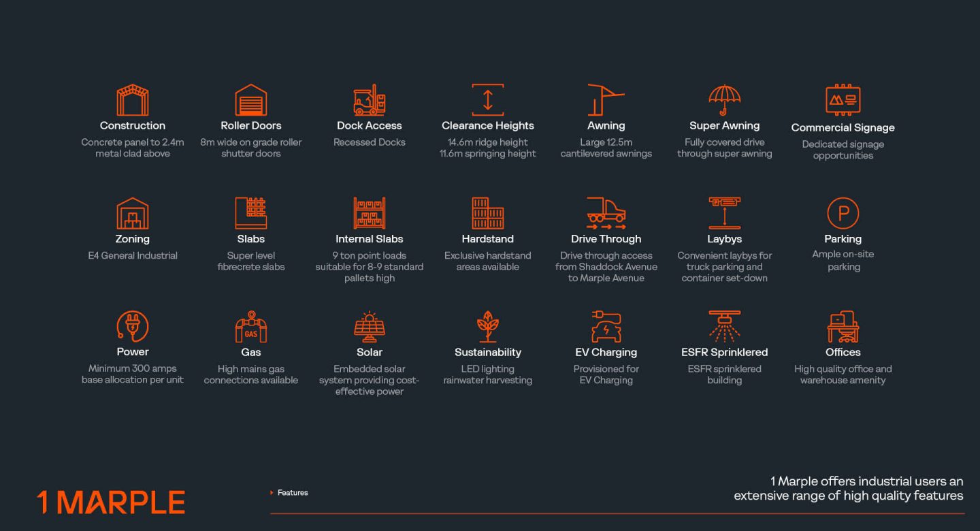Select "Provisioned for EV Charging" text

(606, 374)
